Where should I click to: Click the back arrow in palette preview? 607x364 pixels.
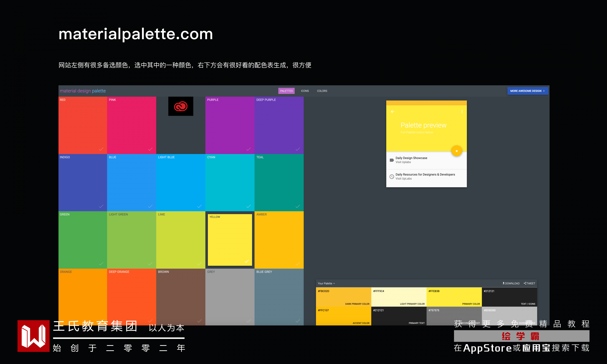click(393, 112)
